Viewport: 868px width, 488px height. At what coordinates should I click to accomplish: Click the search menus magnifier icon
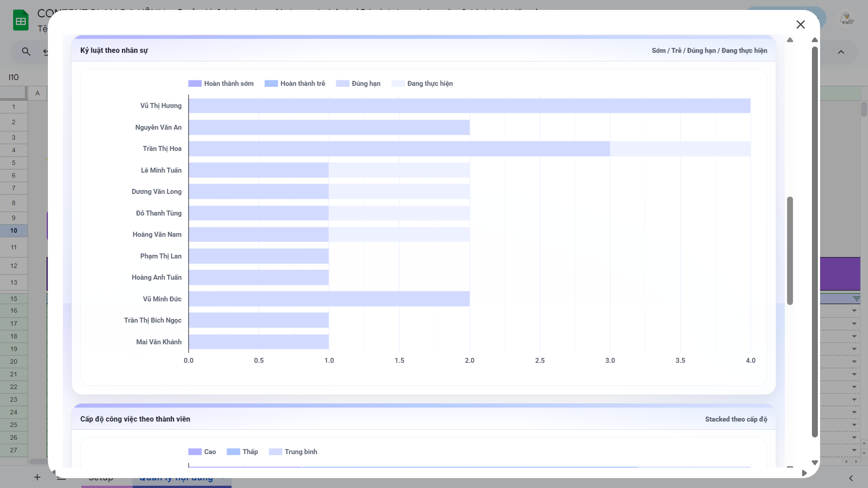pyautogui.click(x=26, y=52)
